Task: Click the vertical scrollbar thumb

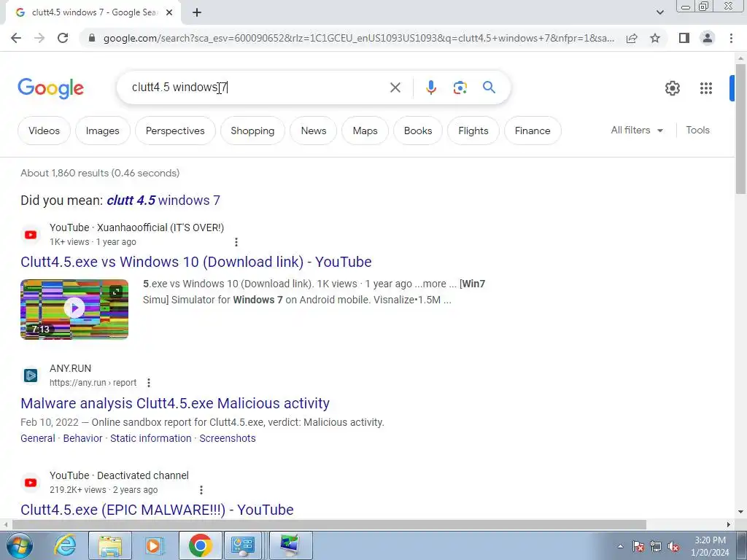Action: coord(740,128)
